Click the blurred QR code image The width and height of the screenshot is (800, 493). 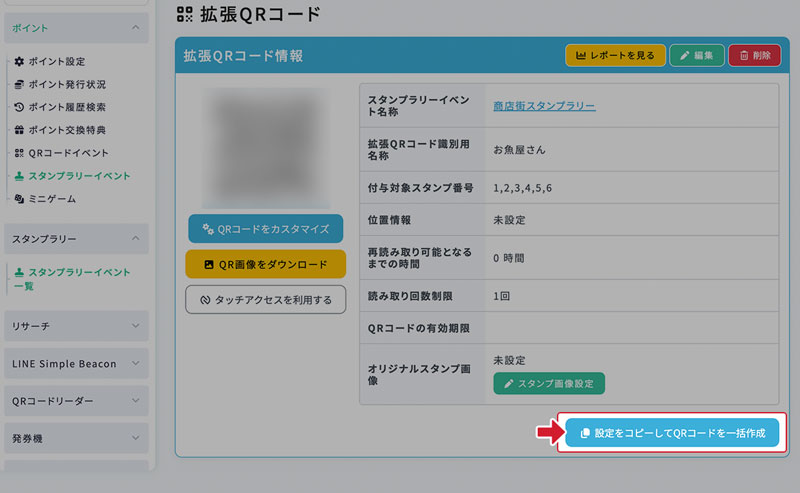[x=265, y=146]
